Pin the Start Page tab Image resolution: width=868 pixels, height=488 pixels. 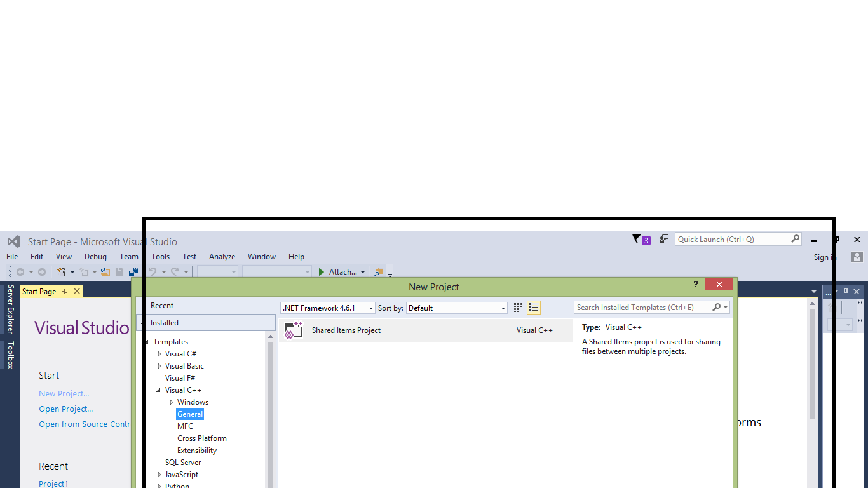(65, 291)
